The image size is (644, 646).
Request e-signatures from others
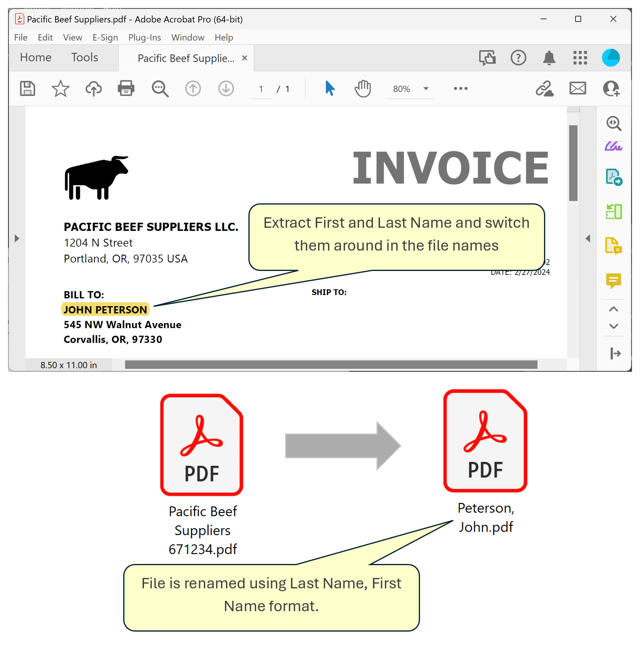tap(611, 89)
